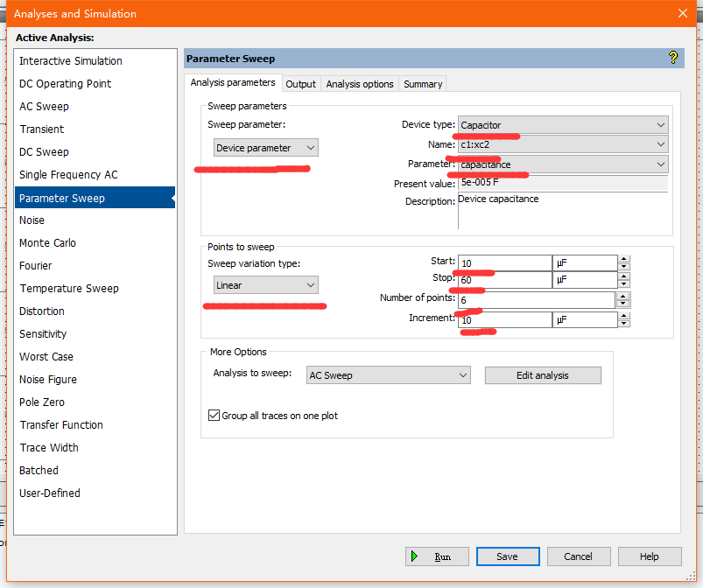Open the Sweep variation type dropdown
Image resolution: width=703 pixels, height=588 pixels.
click(x=266, y=285)
